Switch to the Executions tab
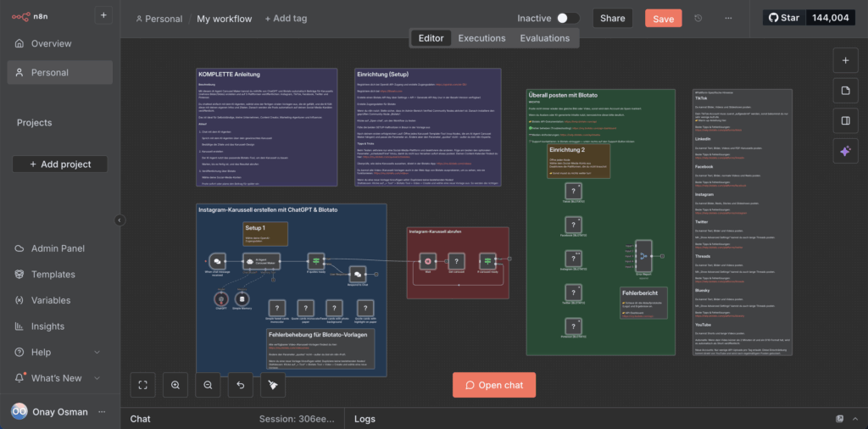Viewport: 868px width, 429px height. (481, 38)
